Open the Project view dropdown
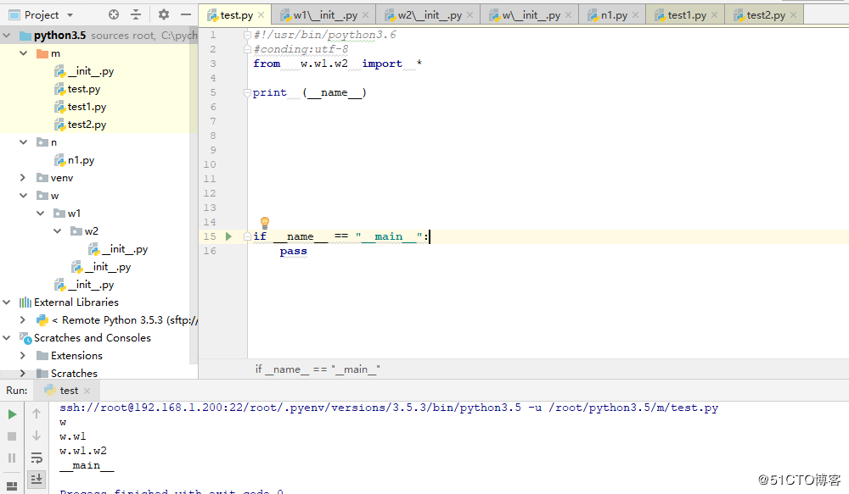The height and width of the screenshot is (494, 849). pos(70,15)
